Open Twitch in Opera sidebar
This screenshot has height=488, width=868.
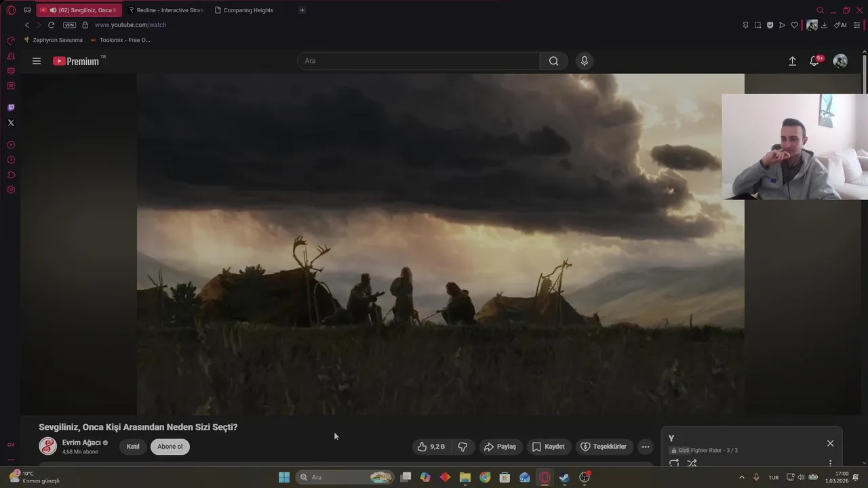11,108
